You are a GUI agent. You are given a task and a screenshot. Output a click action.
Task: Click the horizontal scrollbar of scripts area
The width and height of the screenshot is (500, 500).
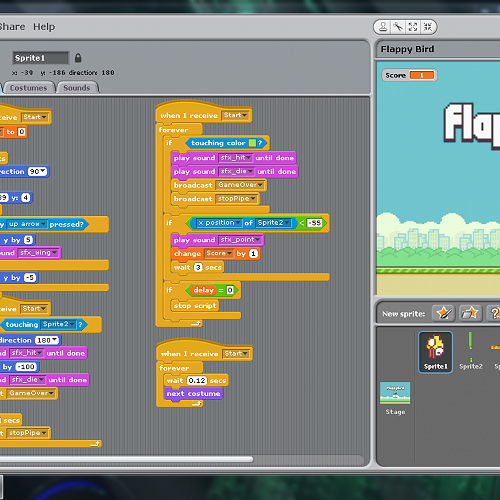126,459
